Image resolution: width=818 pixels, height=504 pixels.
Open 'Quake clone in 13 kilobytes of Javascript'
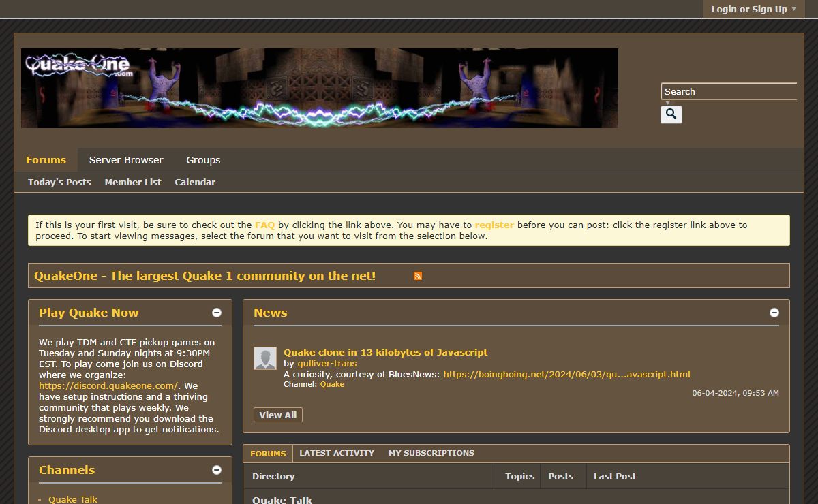pos(385,352)
